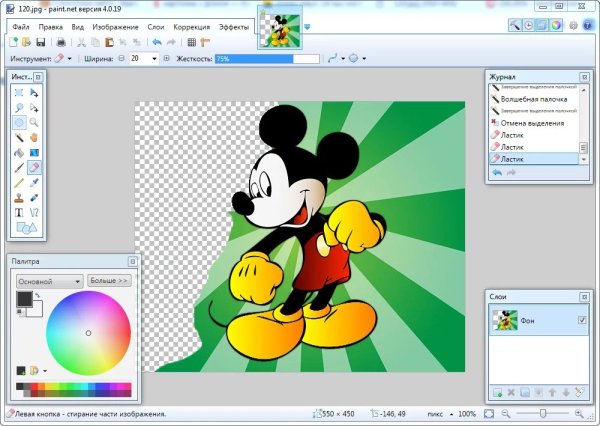This screenshot has width=600, height=426.
Task: Toggle History window clock button
Action: click(x=528, y=26)
